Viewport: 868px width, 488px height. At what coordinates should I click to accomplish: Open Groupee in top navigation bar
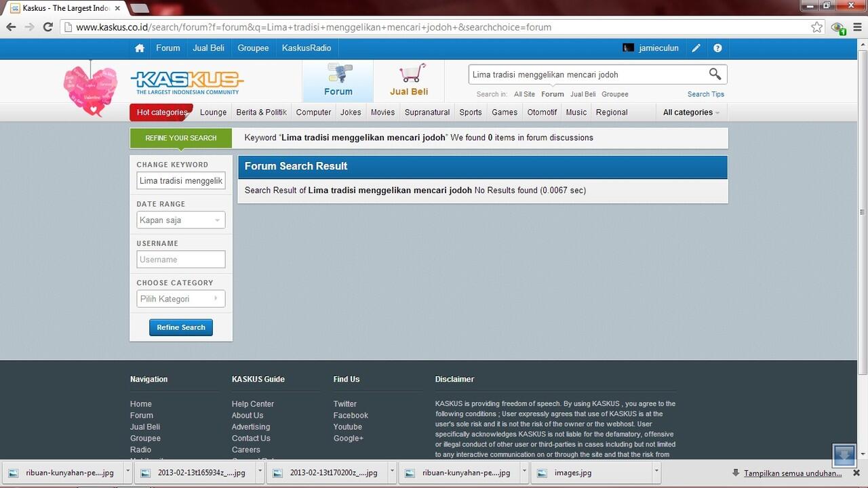tap(253, 48)
